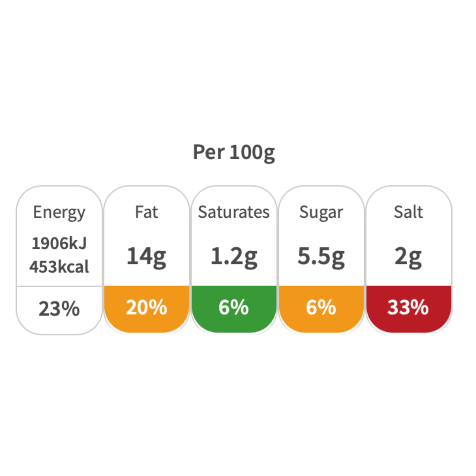The width and height of the screenshot is (476, 476).
Task: Click the divider line above 23%
Action: 59,286
